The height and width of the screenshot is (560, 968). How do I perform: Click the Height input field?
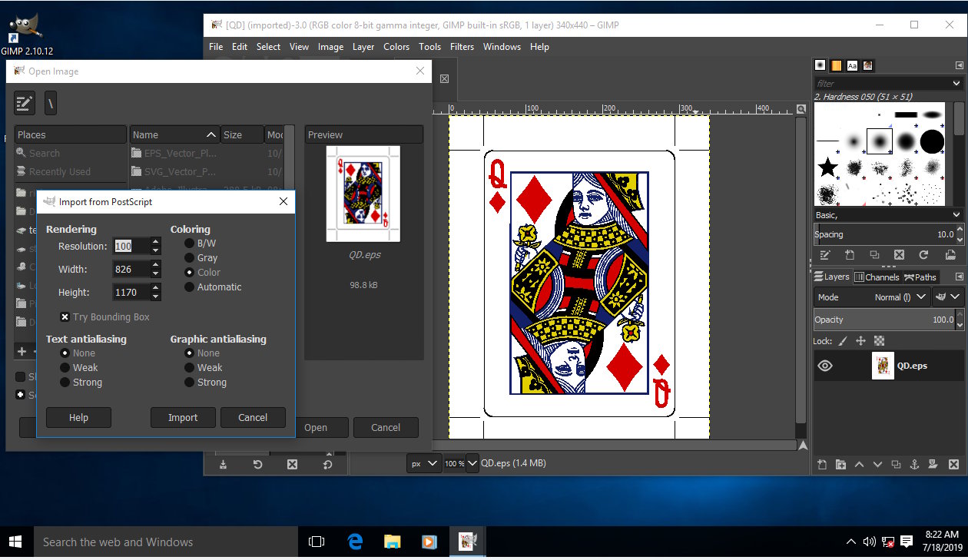tap(131, 293)
